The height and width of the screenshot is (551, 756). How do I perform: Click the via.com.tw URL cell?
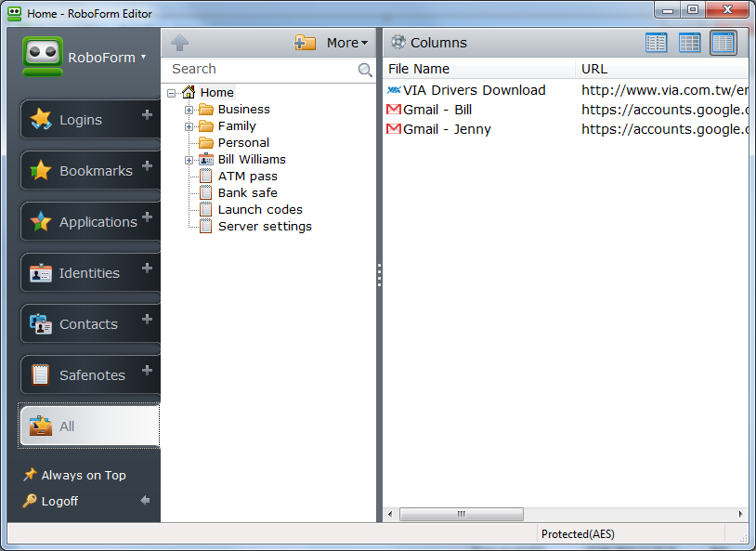(x=664, y=90)
